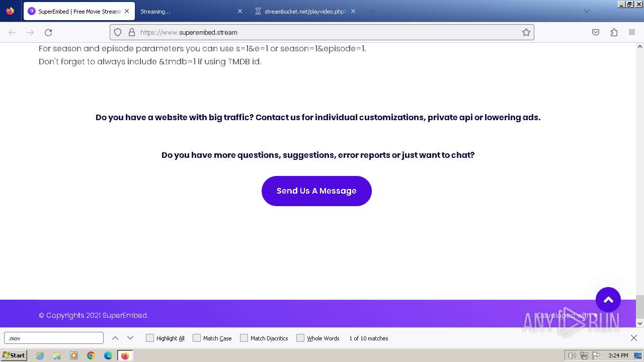Viewport: 644px width, 362px height.
Task: Launch Google Chrome from taskbar
Action: [x=91, y=355]
